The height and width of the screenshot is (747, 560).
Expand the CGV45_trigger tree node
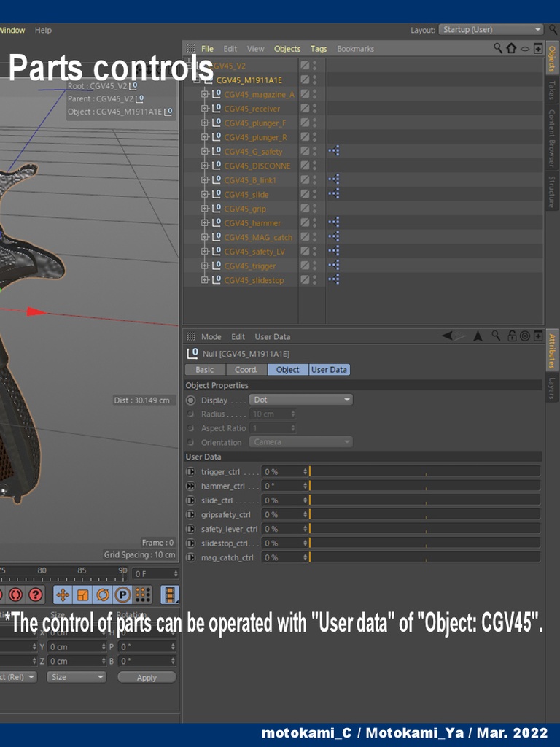pyautogui.click(x=204, y=266)
